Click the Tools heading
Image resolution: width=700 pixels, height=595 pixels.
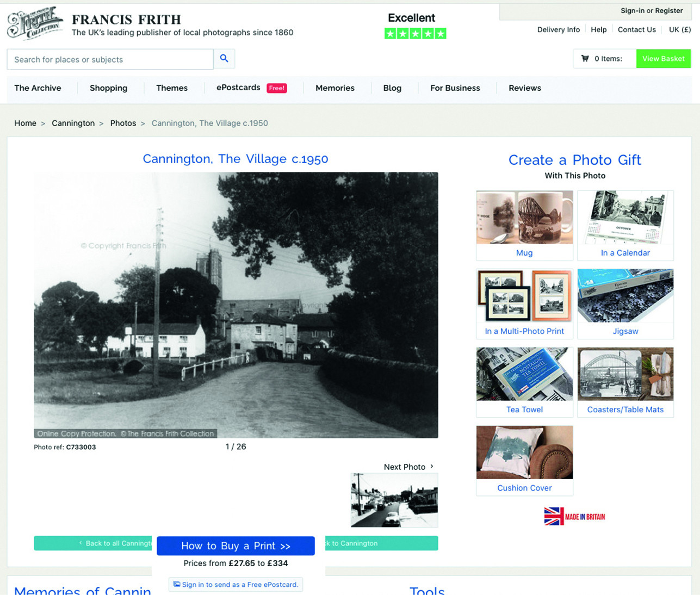click(427, 591)
